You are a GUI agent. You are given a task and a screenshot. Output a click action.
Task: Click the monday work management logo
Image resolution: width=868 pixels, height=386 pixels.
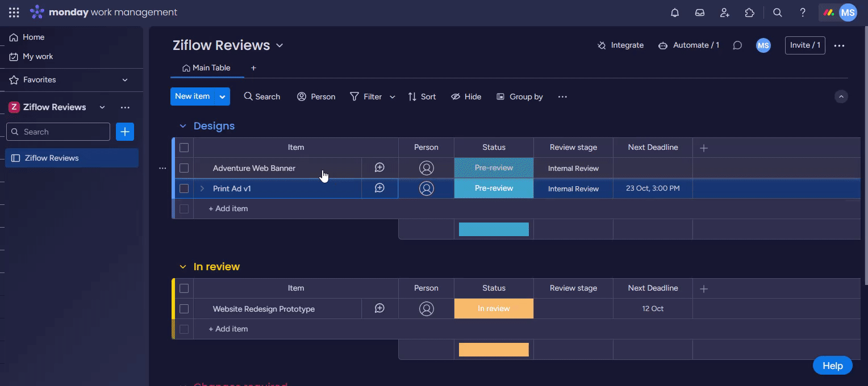[x=103, y=12]
